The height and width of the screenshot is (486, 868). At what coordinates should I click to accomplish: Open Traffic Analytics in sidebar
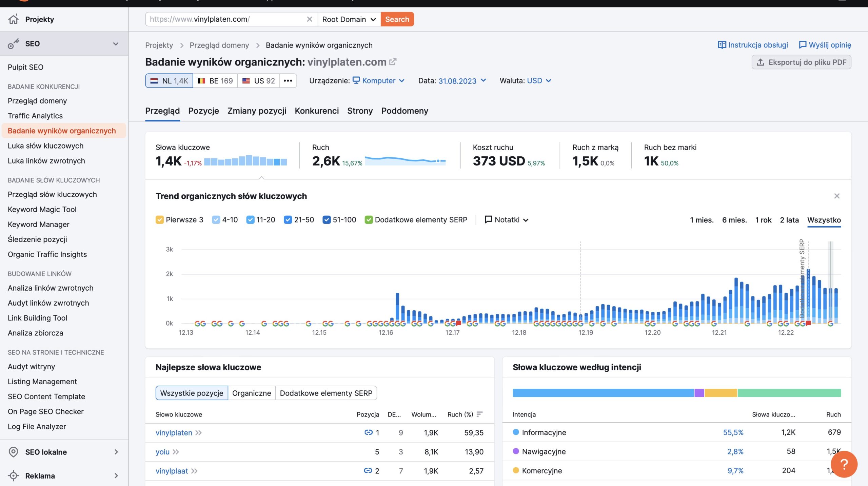[35, 116]
